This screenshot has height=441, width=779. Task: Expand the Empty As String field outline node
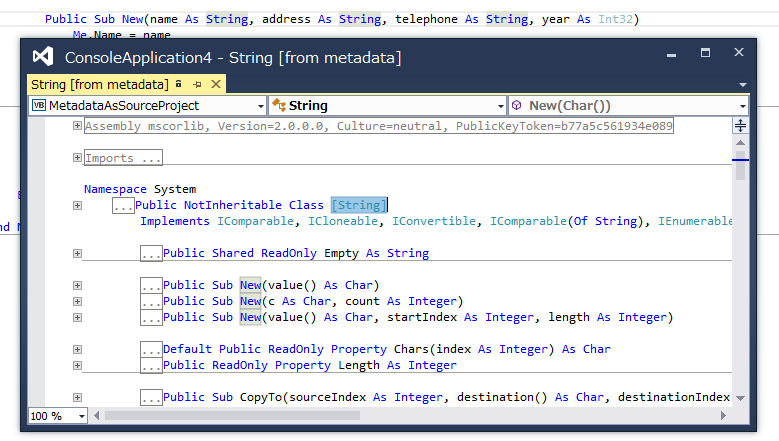(77, 253)
